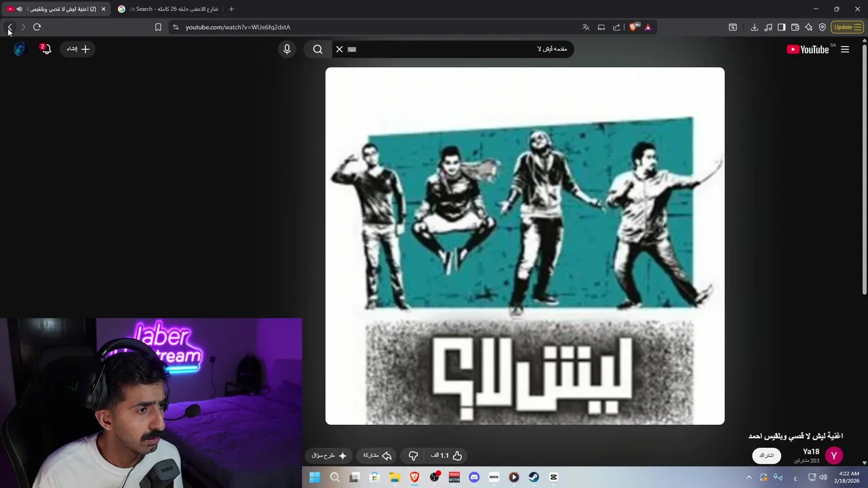
Task: Click the browser forward arrow
Action: point(23,27)
